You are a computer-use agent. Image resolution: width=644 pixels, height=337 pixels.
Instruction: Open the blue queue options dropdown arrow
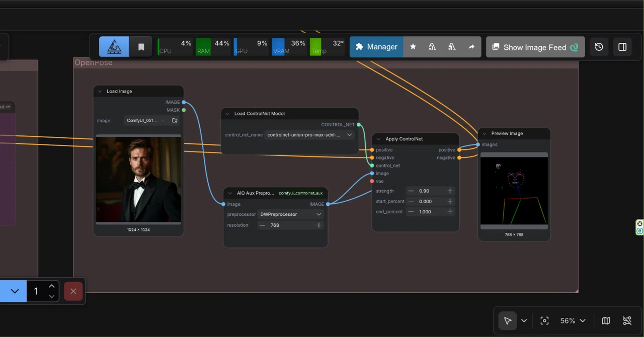(x=14, y=291)
